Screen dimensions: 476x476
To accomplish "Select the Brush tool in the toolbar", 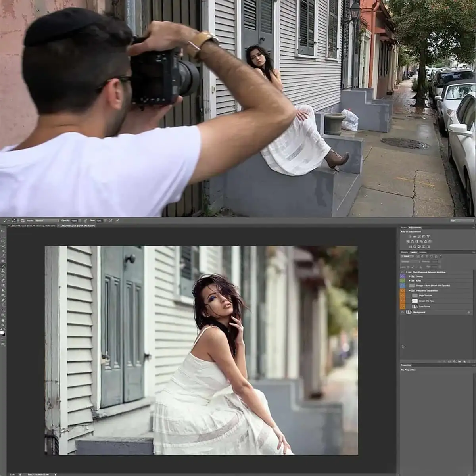I will click(x=3, y=265).
